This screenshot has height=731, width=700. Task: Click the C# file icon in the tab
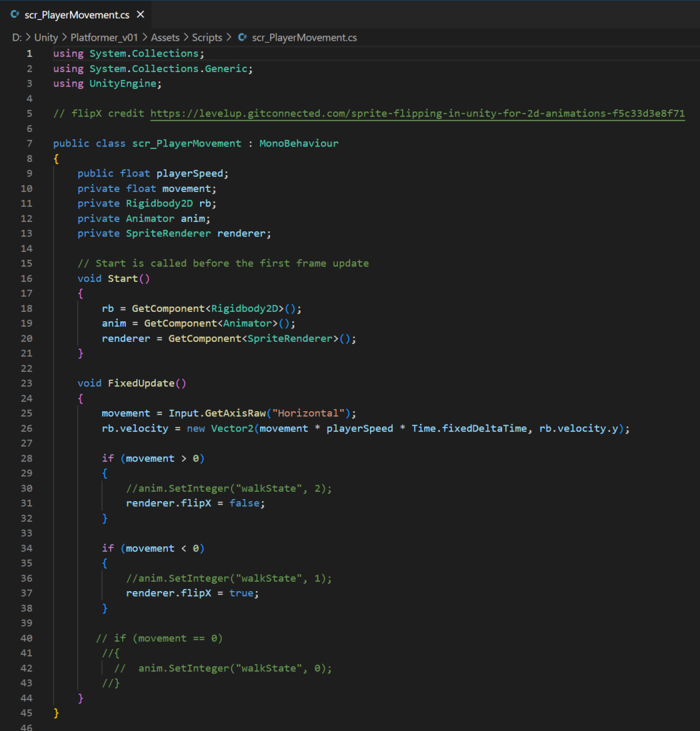coord(15,14)
